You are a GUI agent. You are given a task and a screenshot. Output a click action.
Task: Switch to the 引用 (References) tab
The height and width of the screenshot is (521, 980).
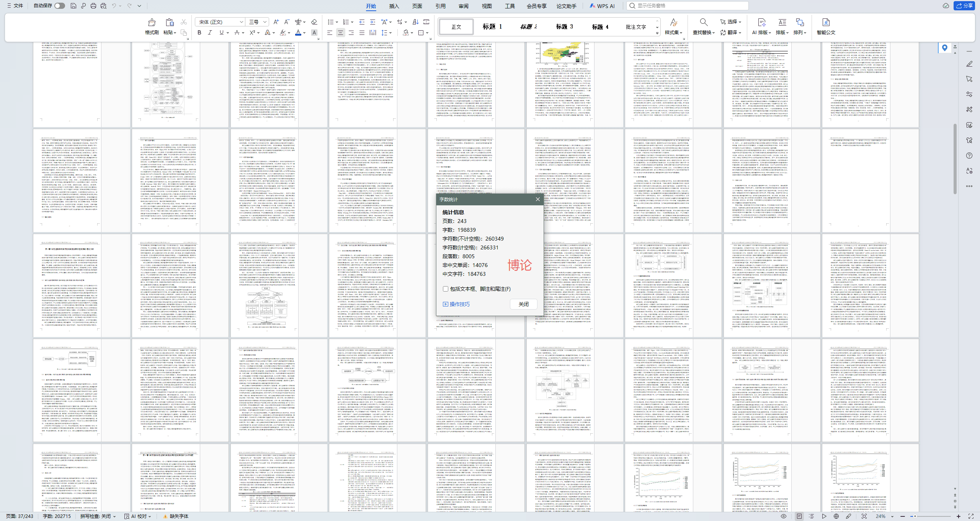point(440,6)
